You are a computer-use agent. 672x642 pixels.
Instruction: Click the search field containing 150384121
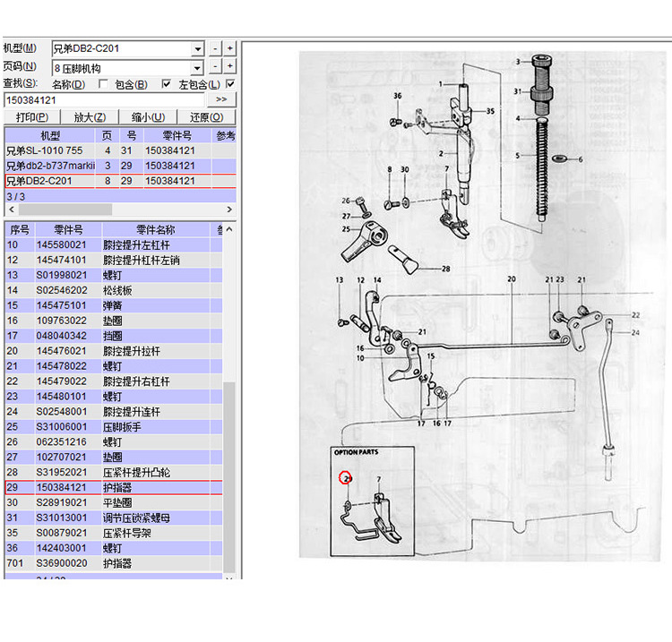[104, 100]
